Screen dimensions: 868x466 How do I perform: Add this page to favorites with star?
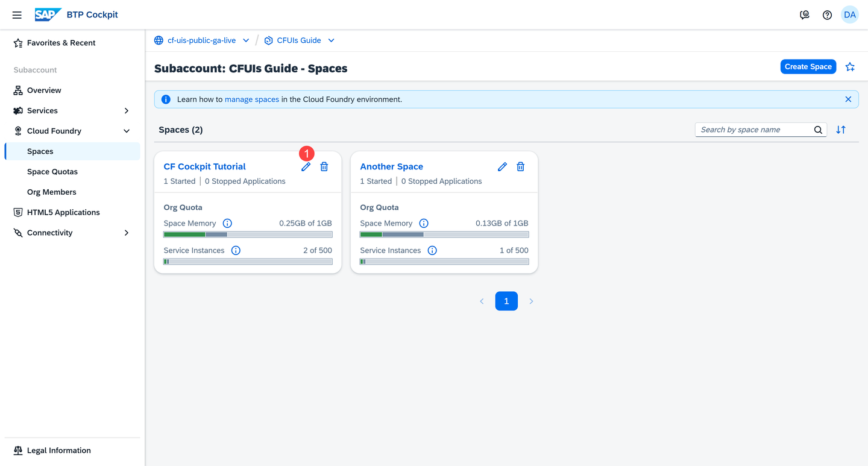pyautogui.click(x=850, y=67)
